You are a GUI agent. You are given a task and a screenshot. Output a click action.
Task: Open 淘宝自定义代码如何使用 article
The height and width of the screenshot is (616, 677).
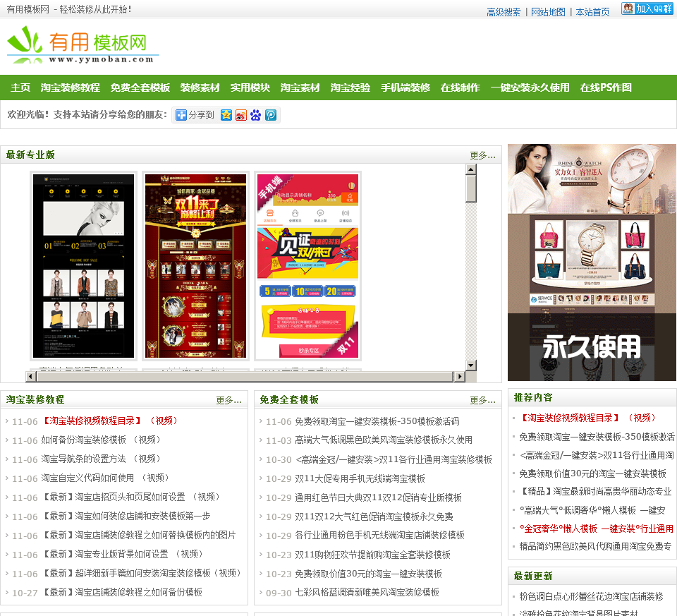point(105,478)
